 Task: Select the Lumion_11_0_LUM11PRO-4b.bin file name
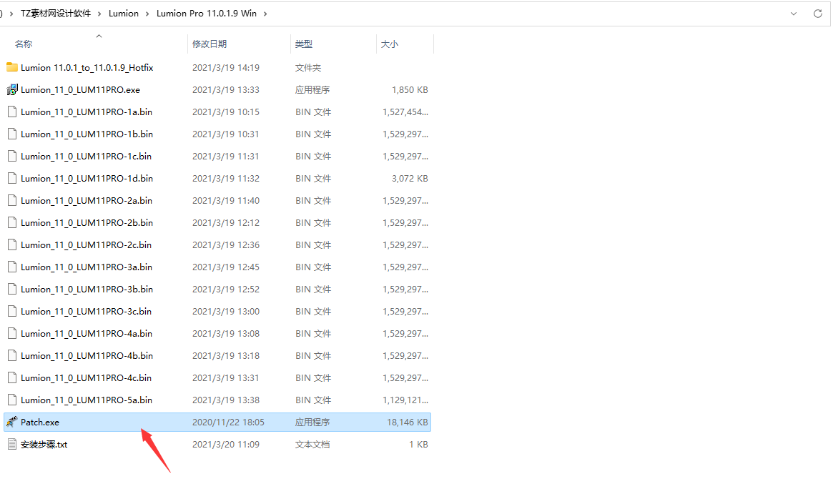[x=87, y=356]
